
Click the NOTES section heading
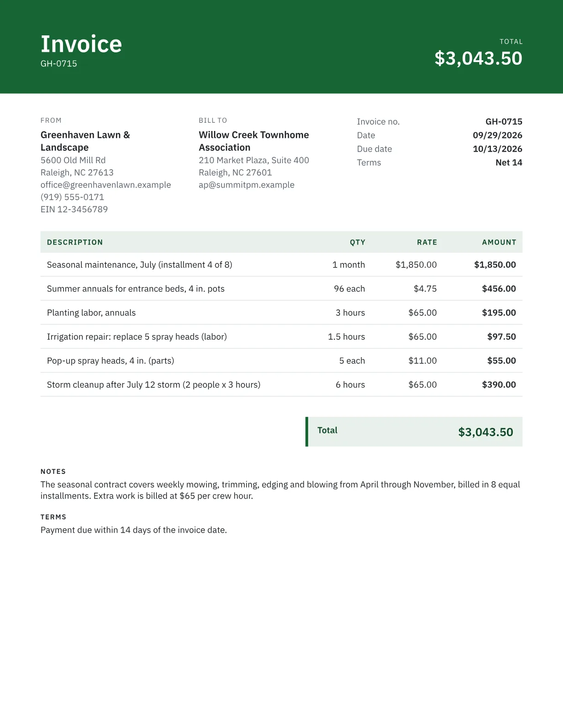click(x=53, y=472)
